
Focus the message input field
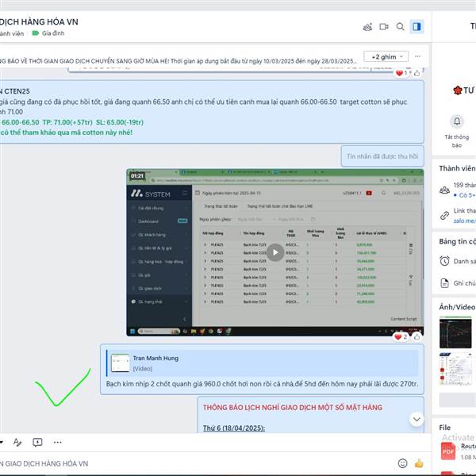[x=194, y=463]
